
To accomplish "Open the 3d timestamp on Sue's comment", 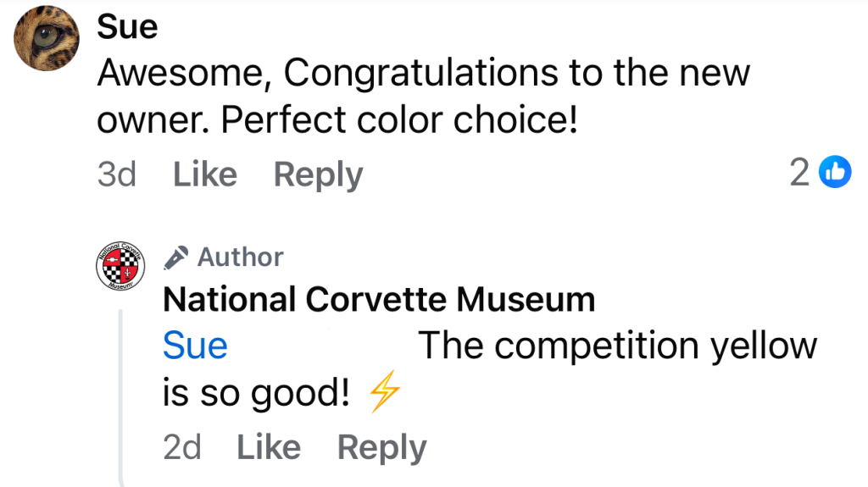I will point(116,174).
